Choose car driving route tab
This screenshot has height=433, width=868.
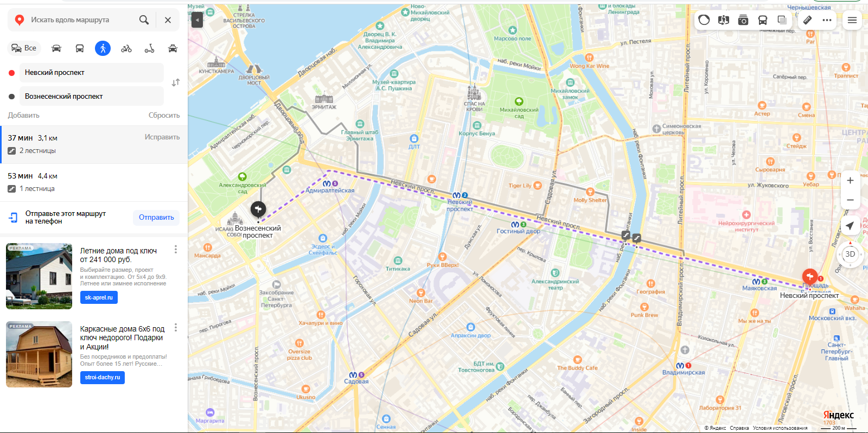tap(56, 48)
